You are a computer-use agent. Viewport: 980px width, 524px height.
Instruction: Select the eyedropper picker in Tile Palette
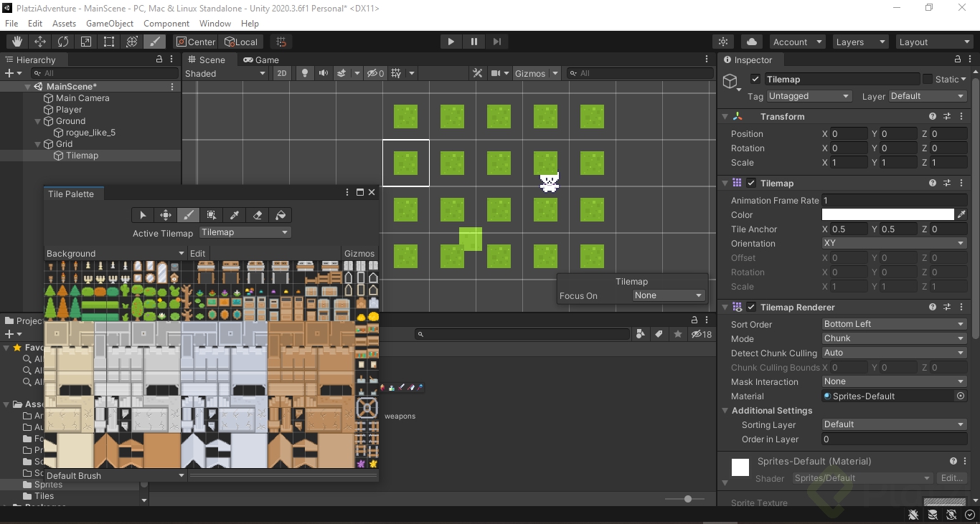click(235, 215)
